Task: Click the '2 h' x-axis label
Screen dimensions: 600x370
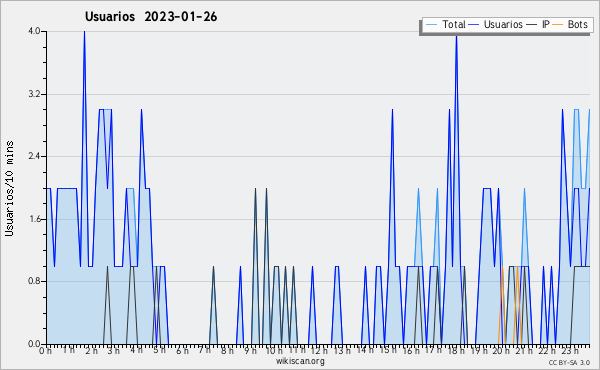Action: [91, 350]
